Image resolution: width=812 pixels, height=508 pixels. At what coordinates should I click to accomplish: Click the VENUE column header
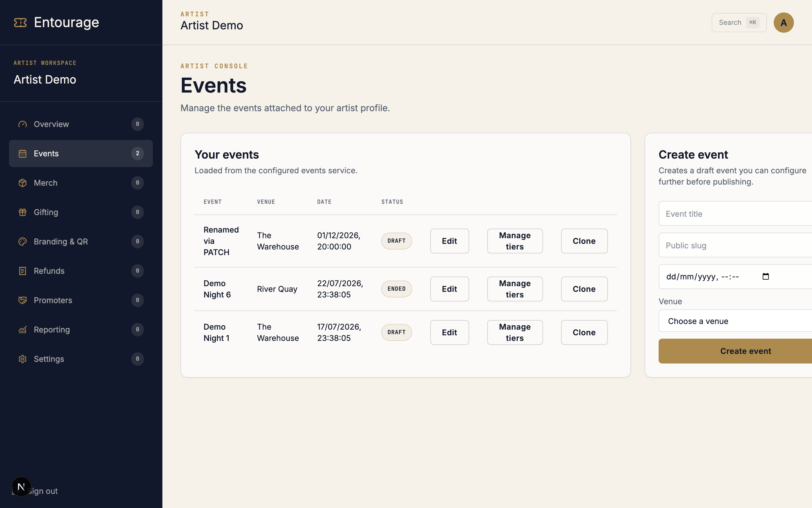[266, 202]
